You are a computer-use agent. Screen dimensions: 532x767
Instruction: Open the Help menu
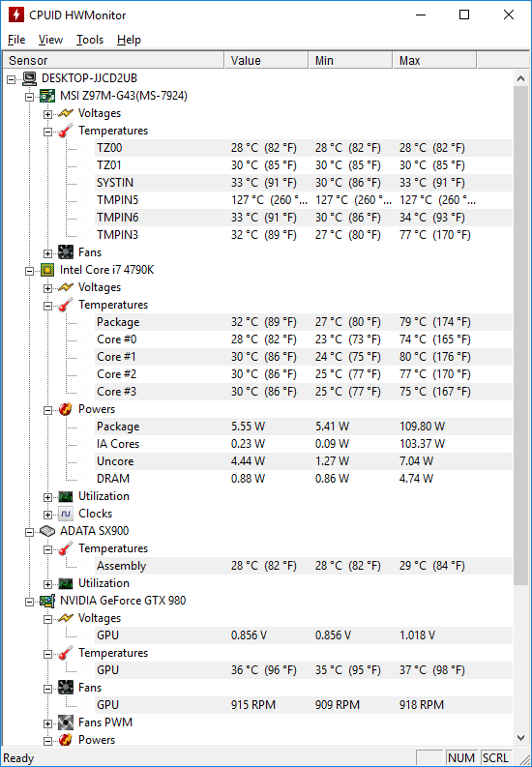tap(129, 40)
